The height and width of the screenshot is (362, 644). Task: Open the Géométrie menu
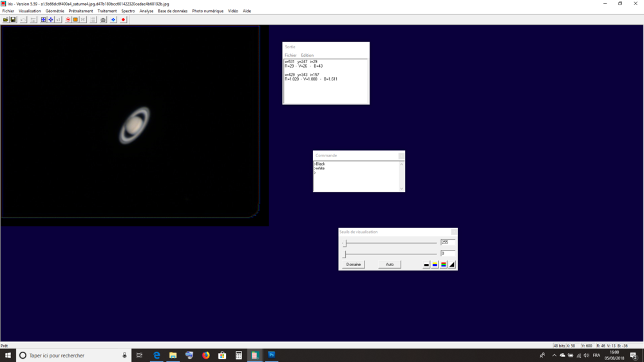pos(55,11)
